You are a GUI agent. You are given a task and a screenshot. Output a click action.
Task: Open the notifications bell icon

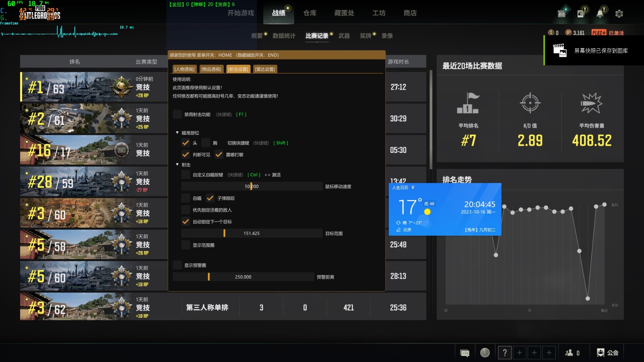(600, 13)
